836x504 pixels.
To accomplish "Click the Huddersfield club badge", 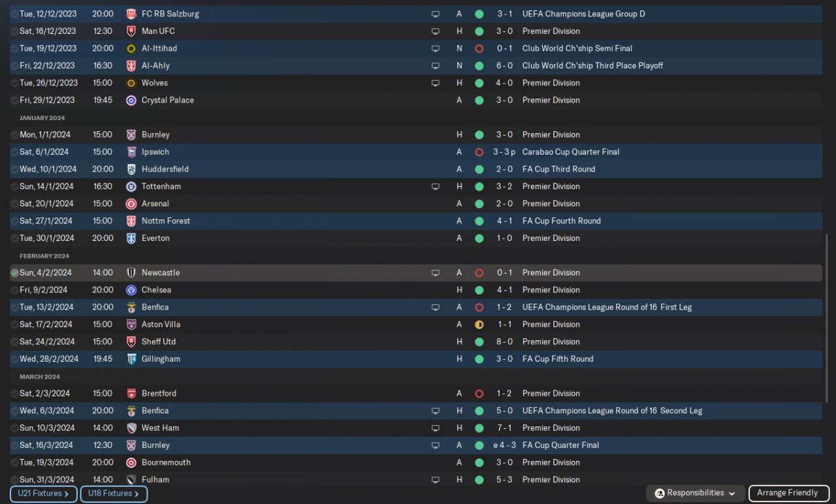I will (131, 169).
